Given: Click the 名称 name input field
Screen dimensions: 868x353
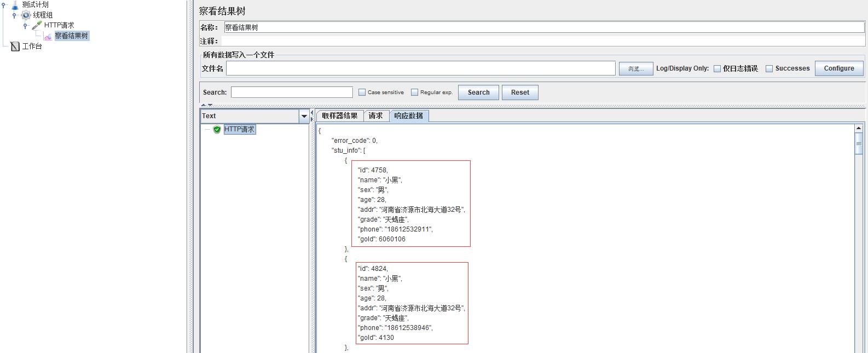Looking at the screenshot, I should 544,27.
